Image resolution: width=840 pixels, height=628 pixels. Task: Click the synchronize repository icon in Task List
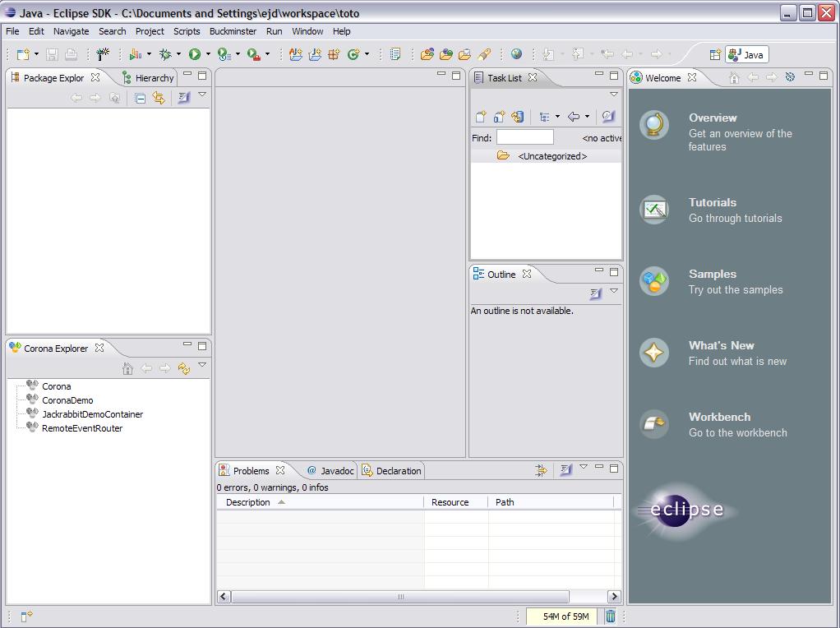pos(518,116)
